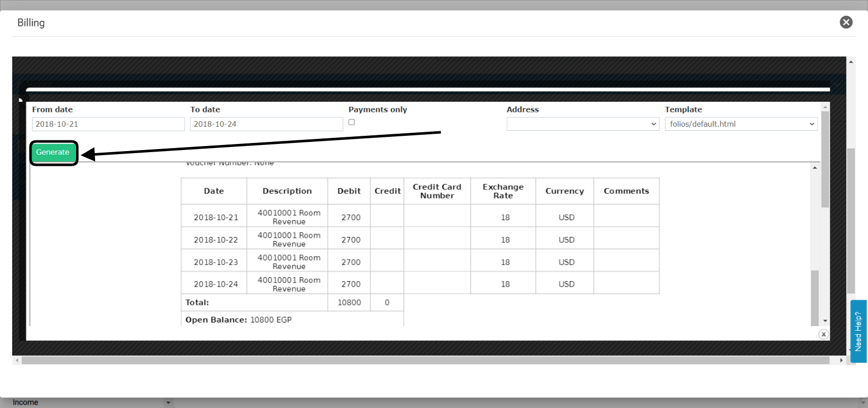Click the To date field 2018-10-24
This screenshot has width=868, height=408.
[266, 124]
